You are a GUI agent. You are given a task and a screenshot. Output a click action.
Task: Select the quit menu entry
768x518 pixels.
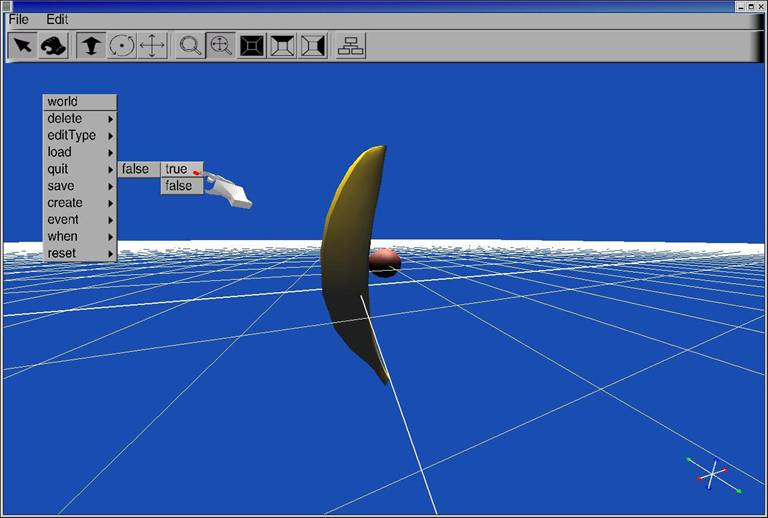(x=80, y=169)
